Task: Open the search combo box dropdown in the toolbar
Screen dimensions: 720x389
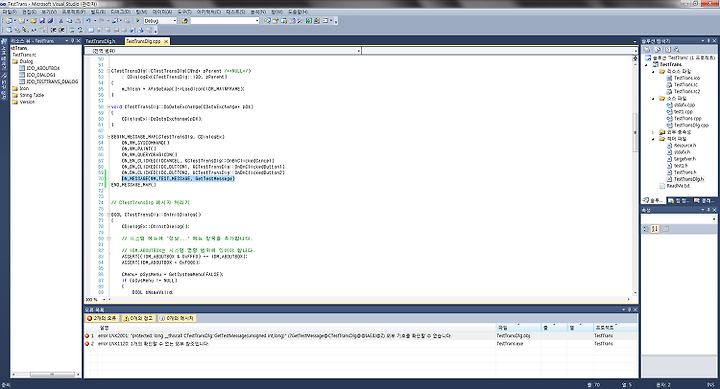Action: point(257,21)
